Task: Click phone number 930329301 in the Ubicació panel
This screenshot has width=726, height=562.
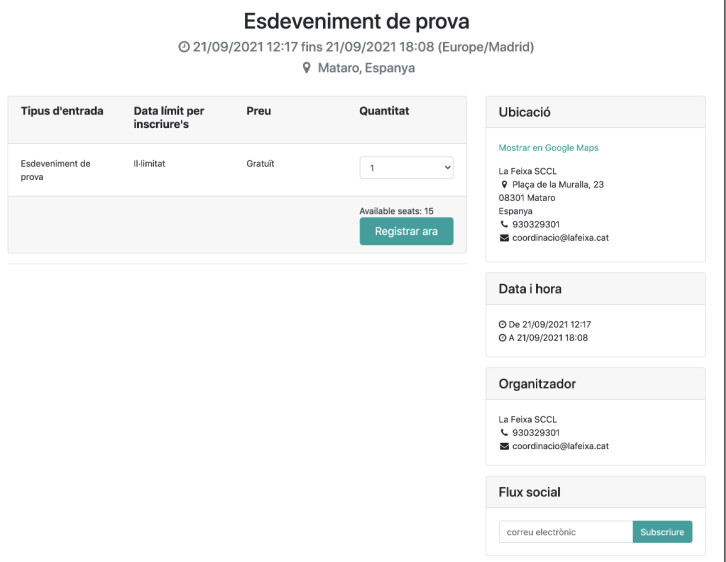Action: tap(536, 225)
